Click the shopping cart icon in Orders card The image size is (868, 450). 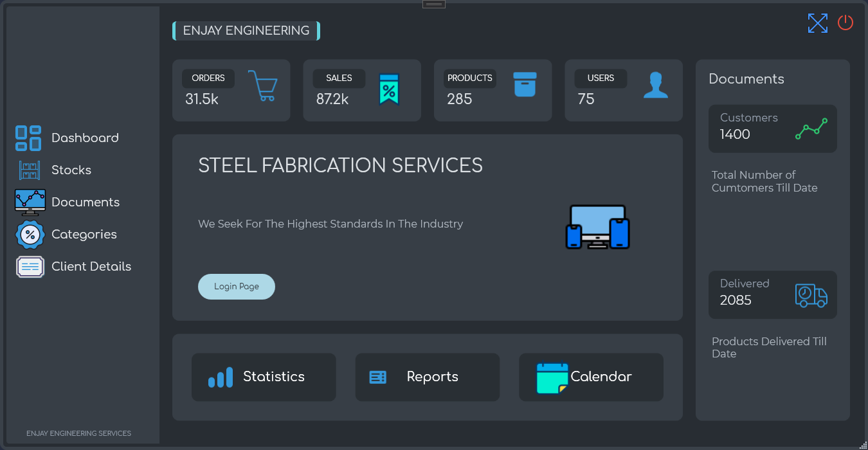[262, 85]
